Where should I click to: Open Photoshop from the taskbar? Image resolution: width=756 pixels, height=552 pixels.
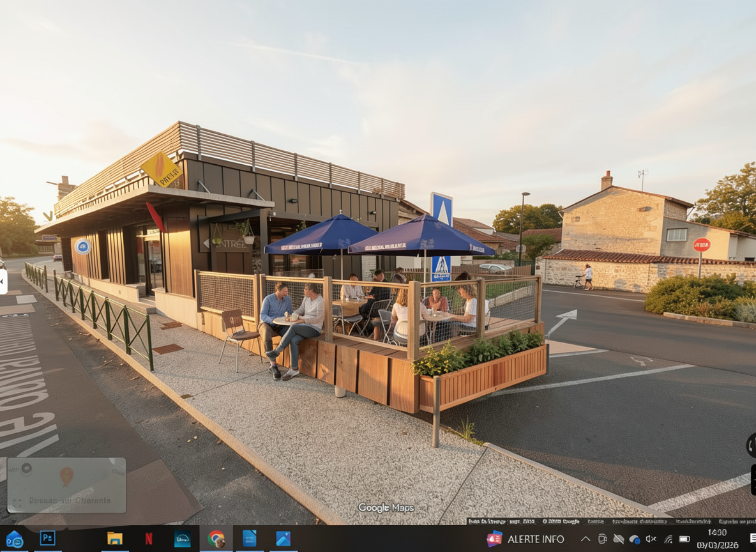47,539
